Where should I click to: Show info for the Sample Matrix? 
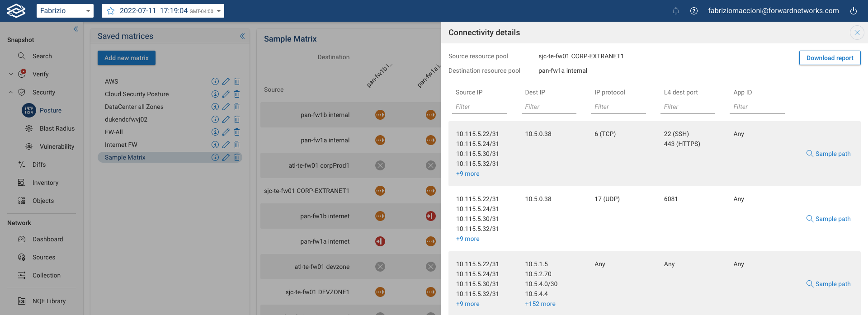coord(215,157)
